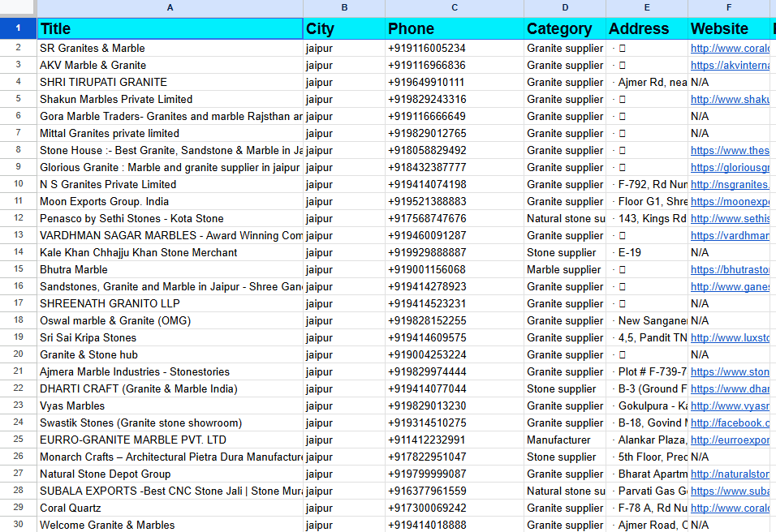The height and width of the screenshot is (532, 776).
Task: Select cell Gora Marble Traders title
Action: 170,116
